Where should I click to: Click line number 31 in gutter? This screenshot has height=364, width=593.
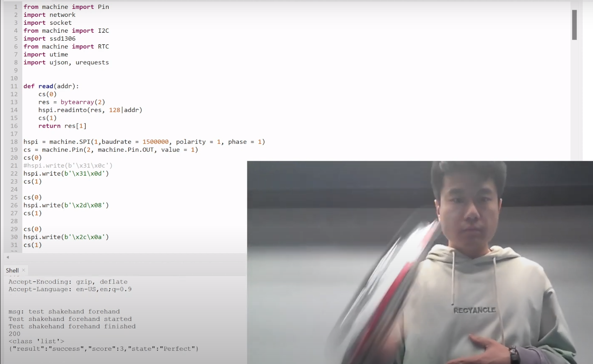coord(14,245)
